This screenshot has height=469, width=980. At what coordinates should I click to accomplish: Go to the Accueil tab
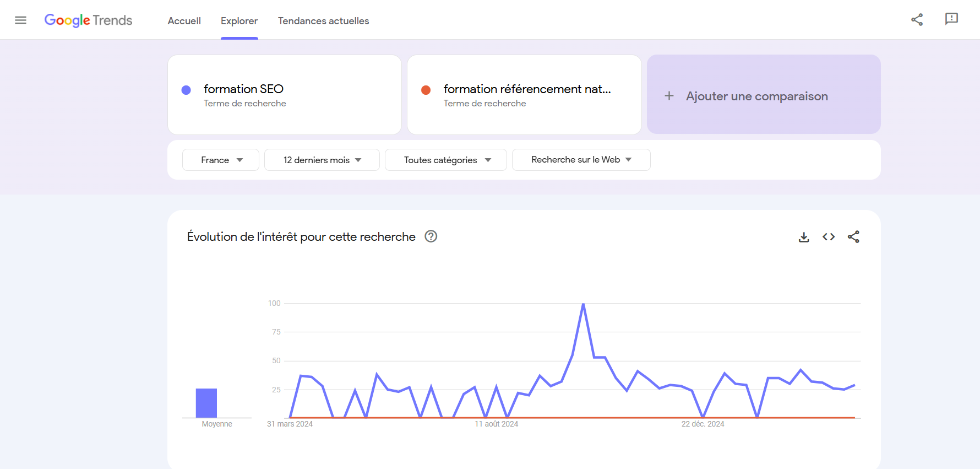[184, 21]
